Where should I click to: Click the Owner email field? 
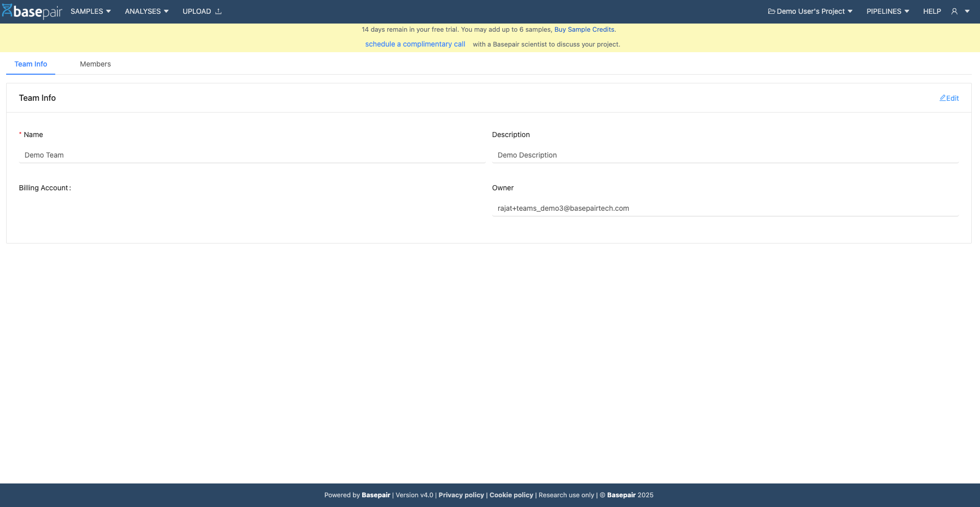pos(725,208)
